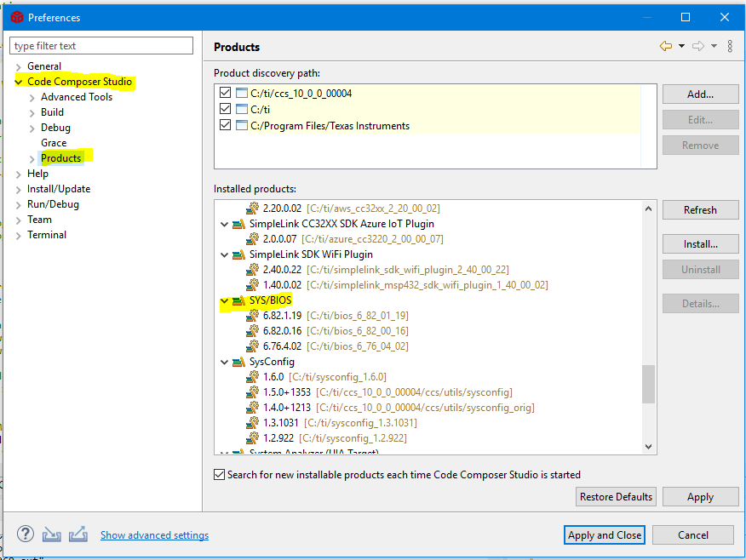The height and width of the screenshot is (560, 746).
Task: Click the gear icon for 1.40.0.02
Action: click(253, 285)
